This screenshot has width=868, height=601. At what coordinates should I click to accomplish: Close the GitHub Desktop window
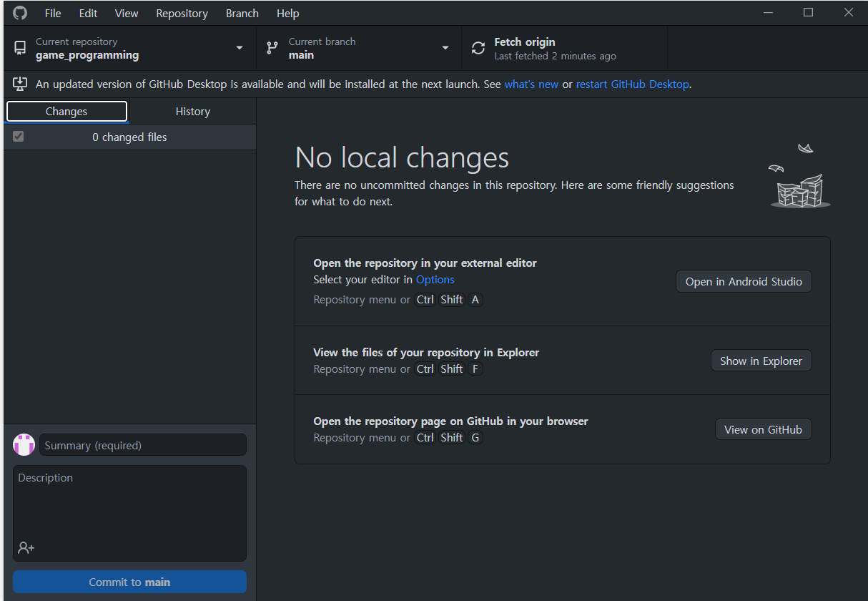click(x=848, y=12)
